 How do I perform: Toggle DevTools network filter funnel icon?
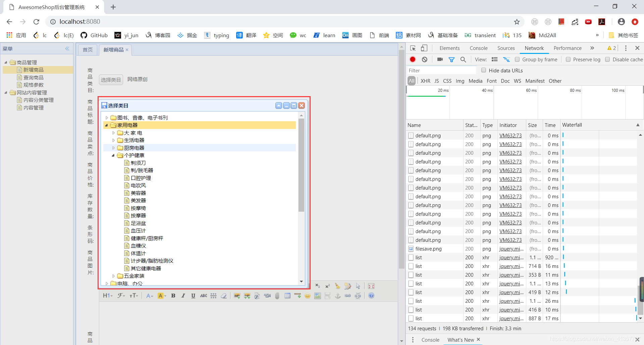pos(451,59)
